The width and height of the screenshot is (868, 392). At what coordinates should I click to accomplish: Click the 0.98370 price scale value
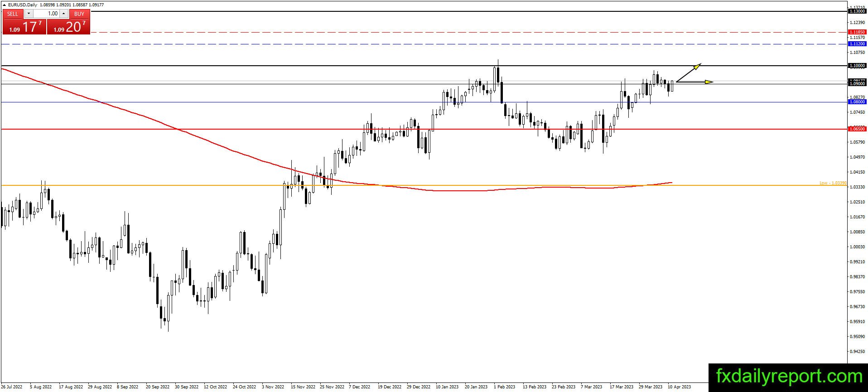tap(858, 277)
